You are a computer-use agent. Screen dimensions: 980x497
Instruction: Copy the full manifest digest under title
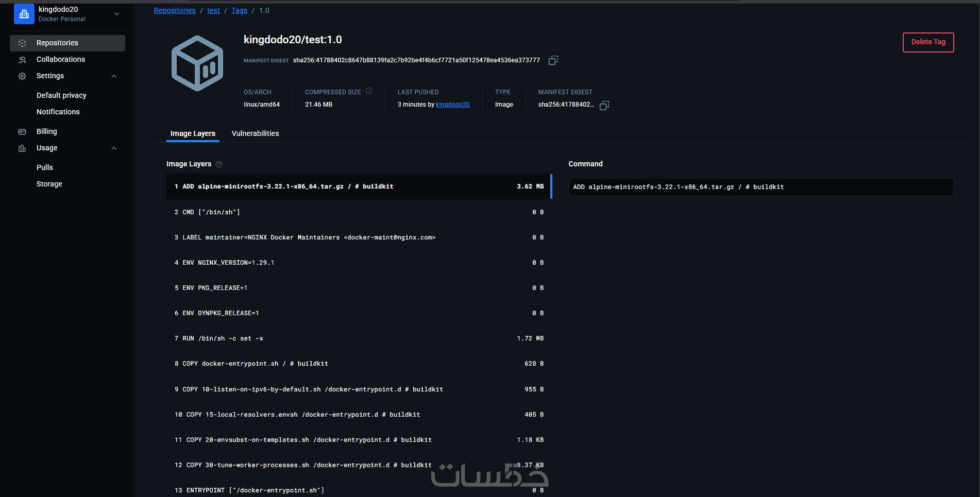[553, 60]
